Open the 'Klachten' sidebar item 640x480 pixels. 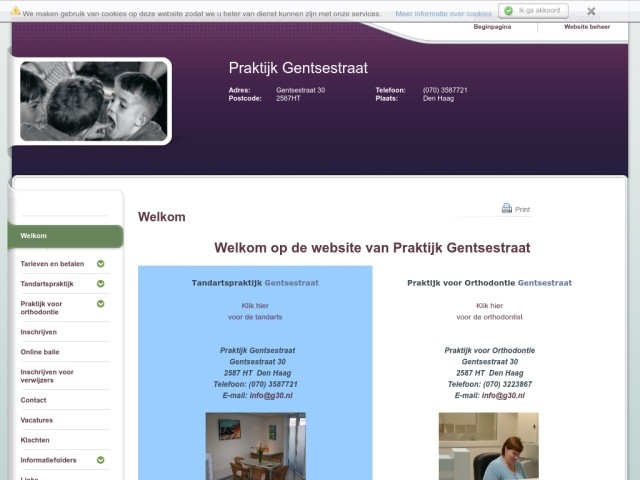coord(35,440)
